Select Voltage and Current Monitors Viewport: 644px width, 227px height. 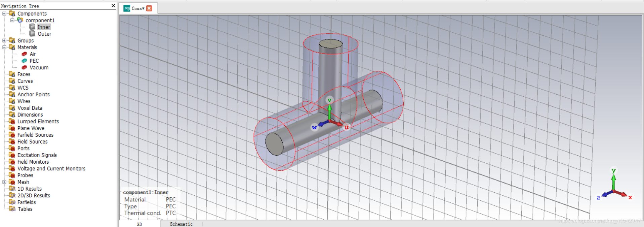tap(51, 168)
